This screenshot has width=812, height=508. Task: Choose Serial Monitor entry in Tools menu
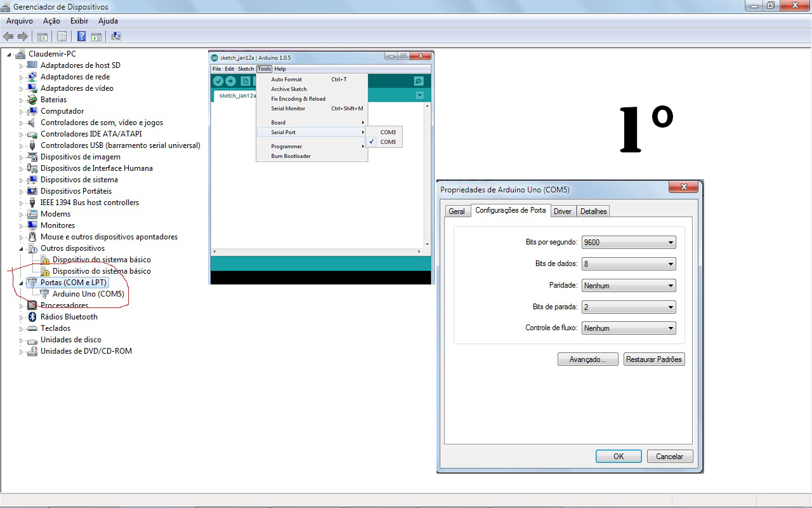click(x=311, y=109)
